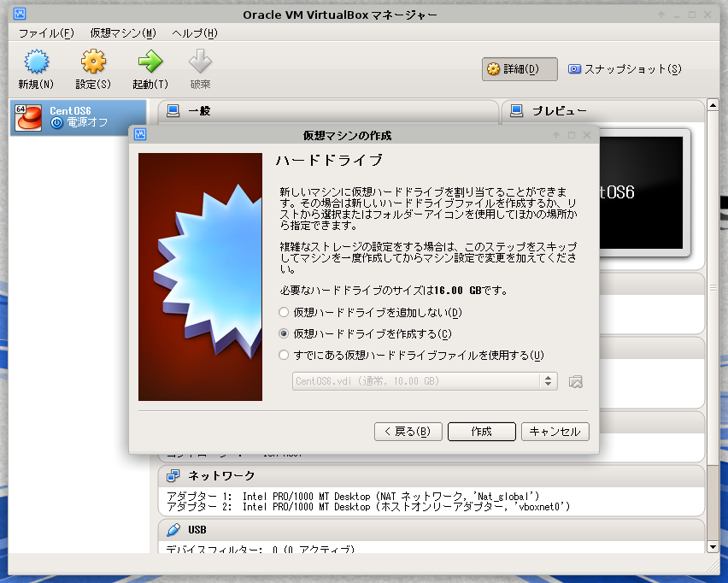This screenshot has height=583, width=728.
Task: Click 'アダプター 1' NAT network line
Action: pos(353,496)
